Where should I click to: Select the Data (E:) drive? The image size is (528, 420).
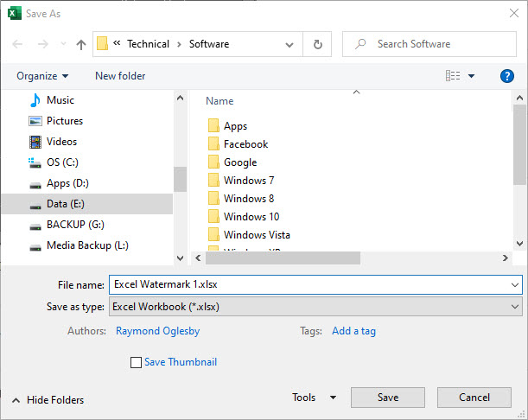click(x=87, y=204)
